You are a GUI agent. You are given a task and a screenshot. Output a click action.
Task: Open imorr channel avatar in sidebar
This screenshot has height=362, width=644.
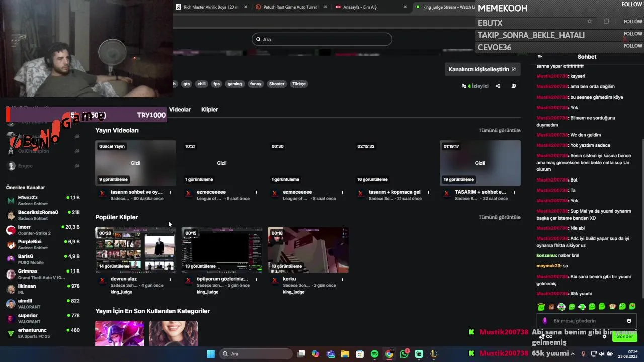click(11, 230)
